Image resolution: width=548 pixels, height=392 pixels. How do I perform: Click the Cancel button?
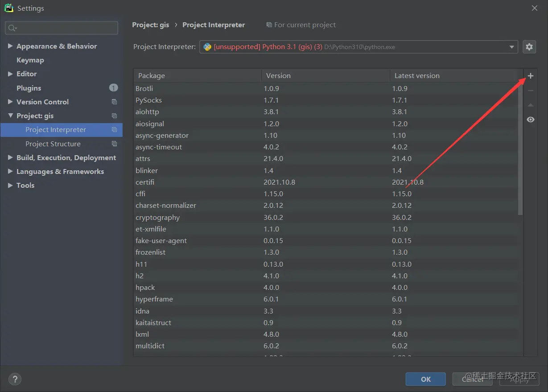coord(472,379)
